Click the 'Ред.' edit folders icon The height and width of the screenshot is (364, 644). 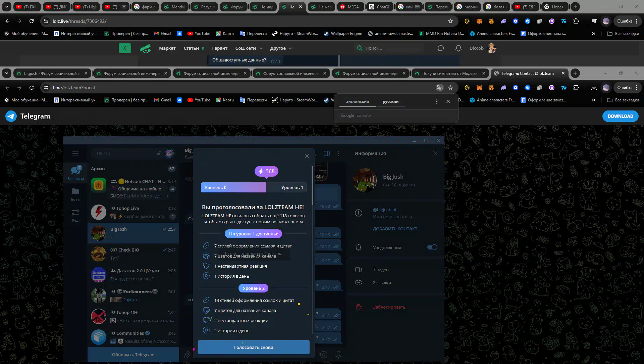75,216
